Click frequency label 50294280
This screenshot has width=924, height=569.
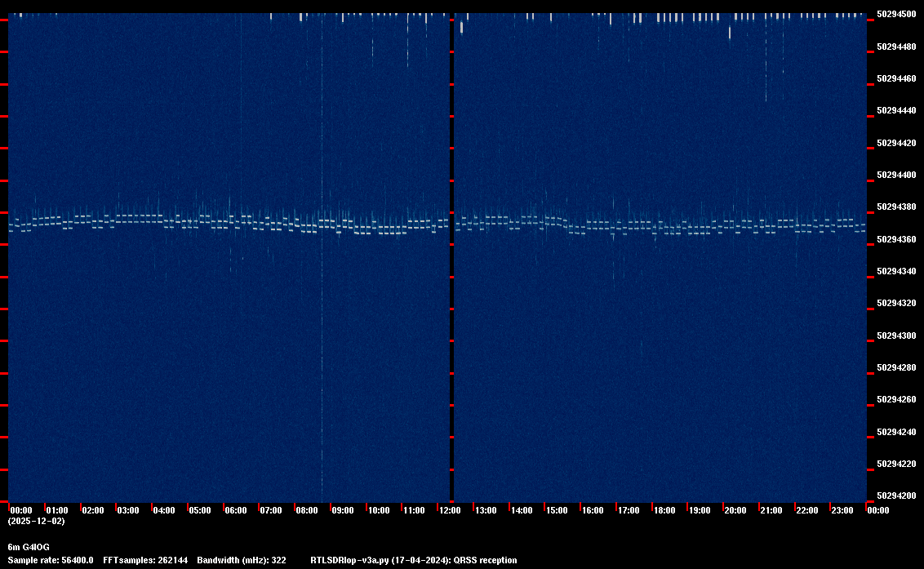coord(897,367)
